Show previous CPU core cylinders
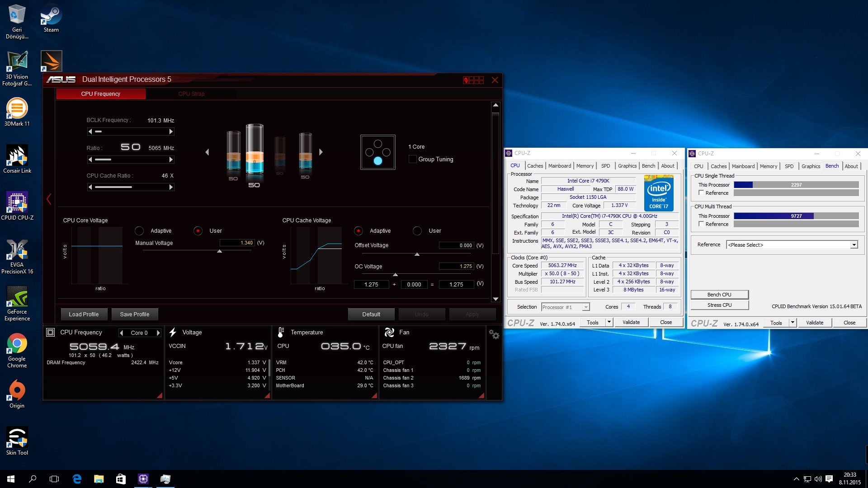 pyautogui.click(x=207, y=152)
